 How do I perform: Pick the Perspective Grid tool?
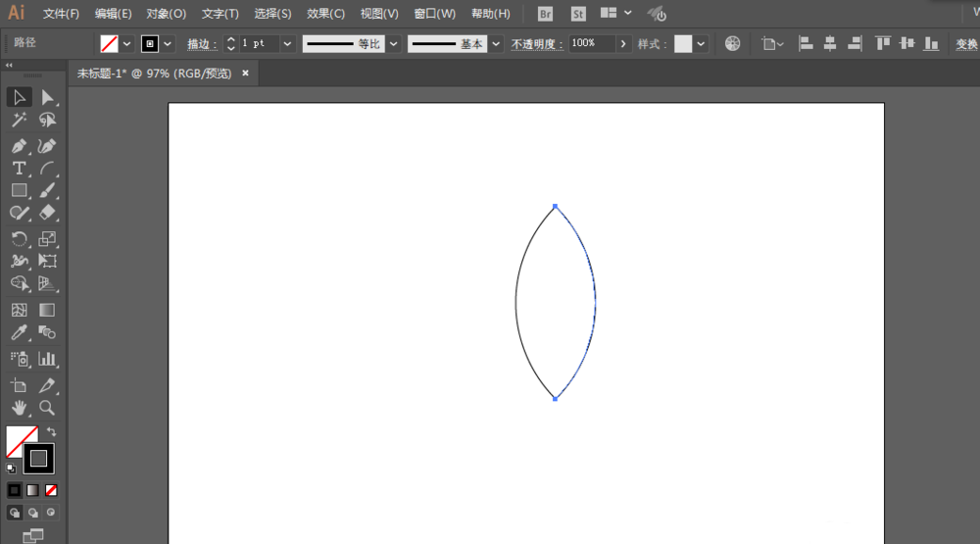47,283
